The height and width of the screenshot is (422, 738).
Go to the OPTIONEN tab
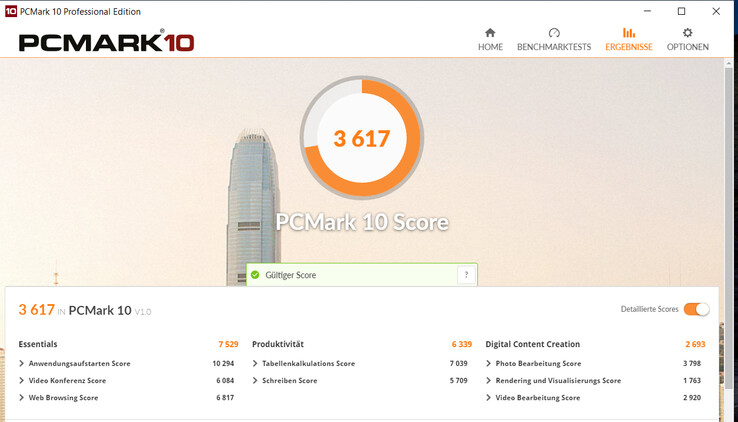point(688,40)
